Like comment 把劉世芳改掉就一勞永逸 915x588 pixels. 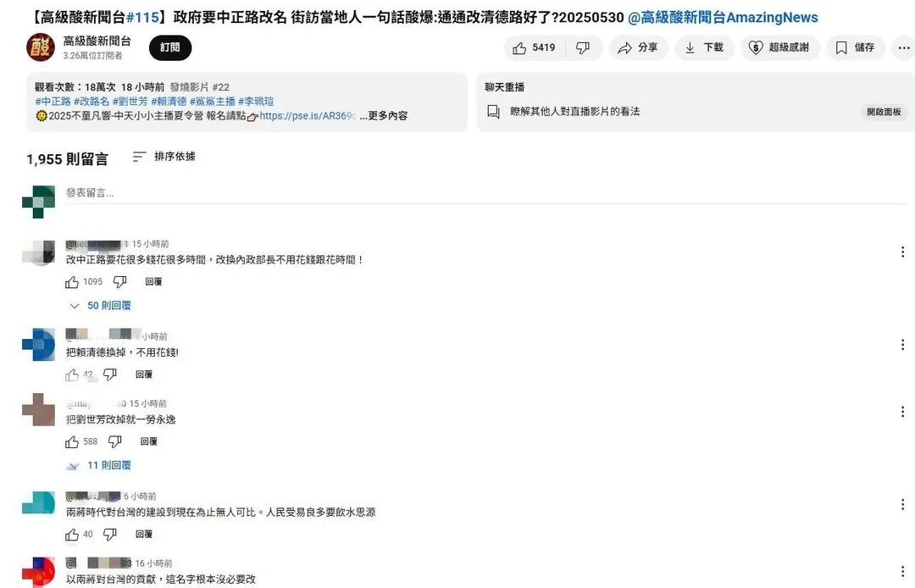pyautogui.click(x=72, y=442)
